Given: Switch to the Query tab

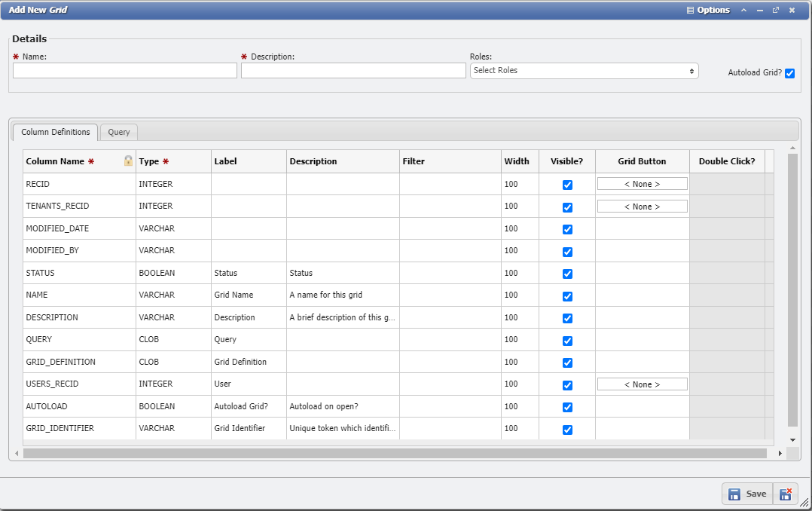Looking at the screenshot, I should point(119,132).
